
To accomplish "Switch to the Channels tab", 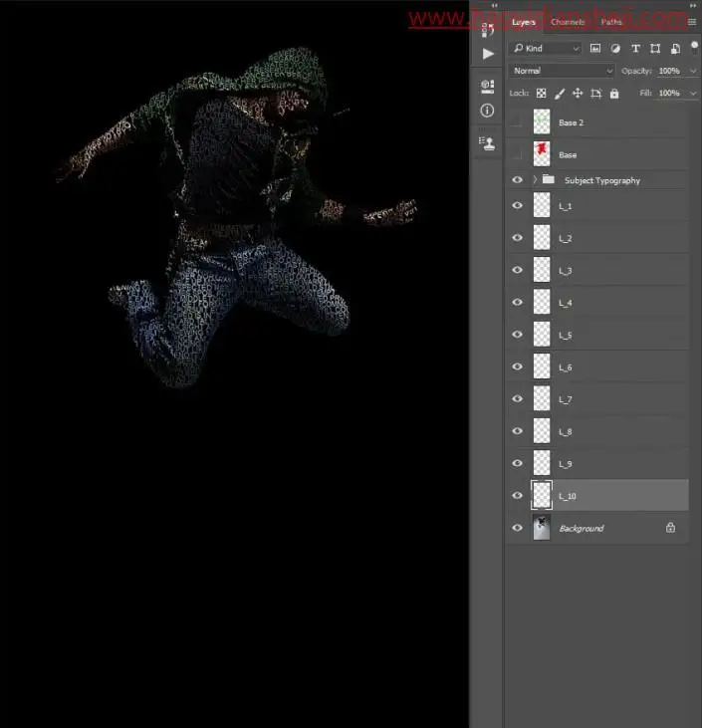I will coord(568,22).
